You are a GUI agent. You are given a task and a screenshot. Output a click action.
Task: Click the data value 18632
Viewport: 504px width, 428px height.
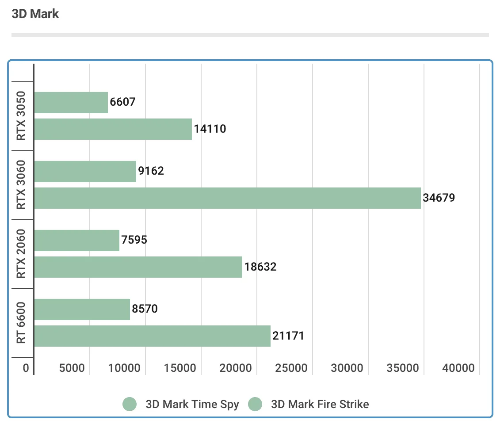pos(260,267)
